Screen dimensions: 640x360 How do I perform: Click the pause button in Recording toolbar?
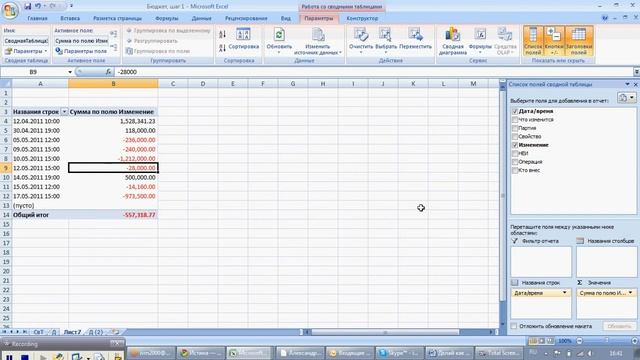[x=9, y=357]
